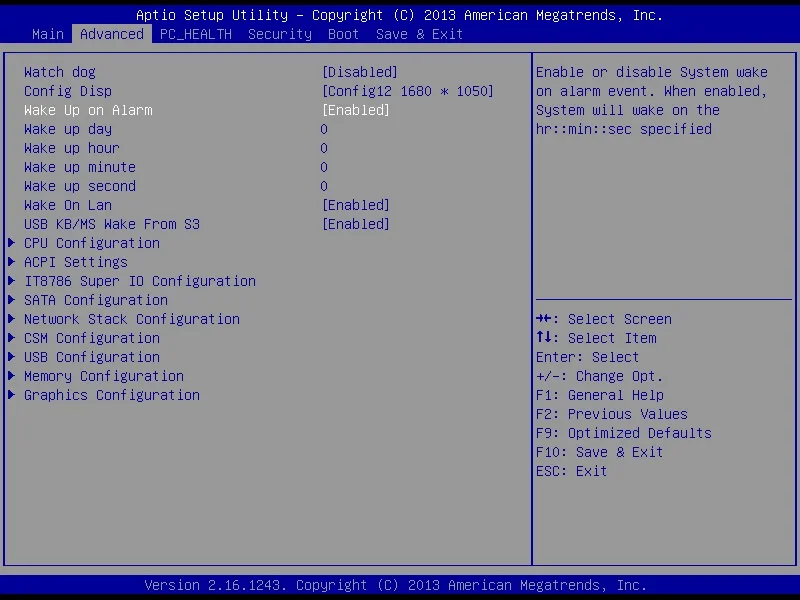Viewport: 800px width, 600px height.
Task: Switch to the PC_HEALTH tab
Action: 196,34
